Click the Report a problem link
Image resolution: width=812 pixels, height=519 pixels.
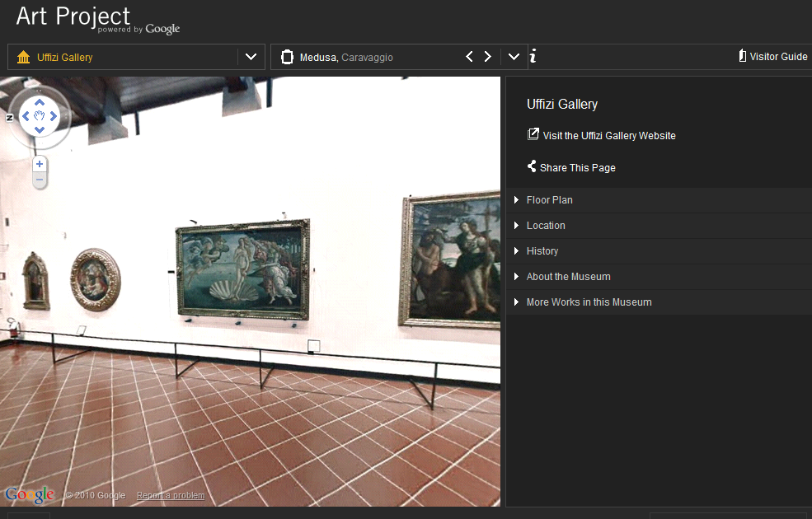tap(171, 496)
